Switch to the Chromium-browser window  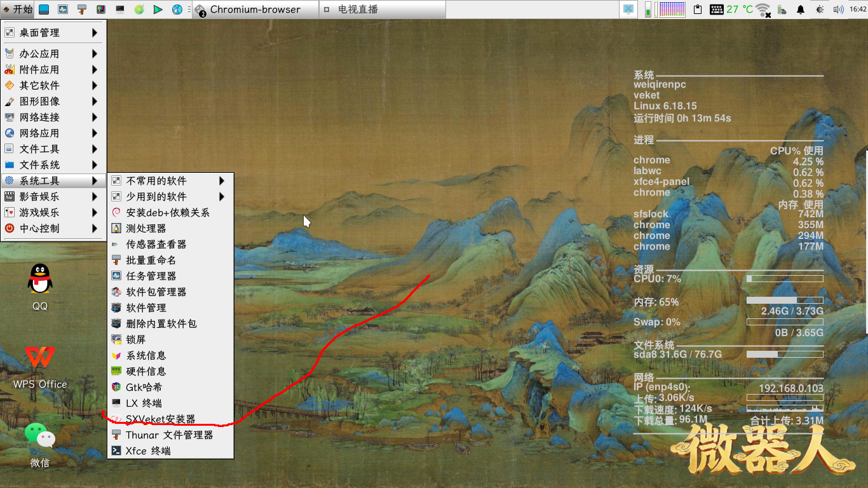coord(254,9)
